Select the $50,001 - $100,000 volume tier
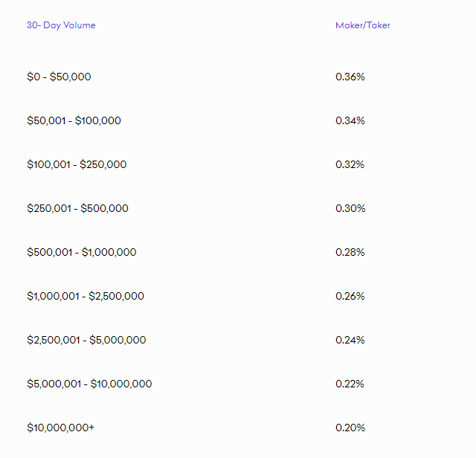The width and height of the screenshot is (476, 458). (x=74, y=120)
